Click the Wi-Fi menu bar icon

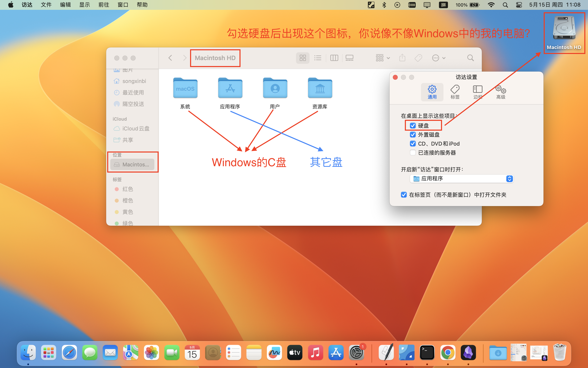point(491,5)
